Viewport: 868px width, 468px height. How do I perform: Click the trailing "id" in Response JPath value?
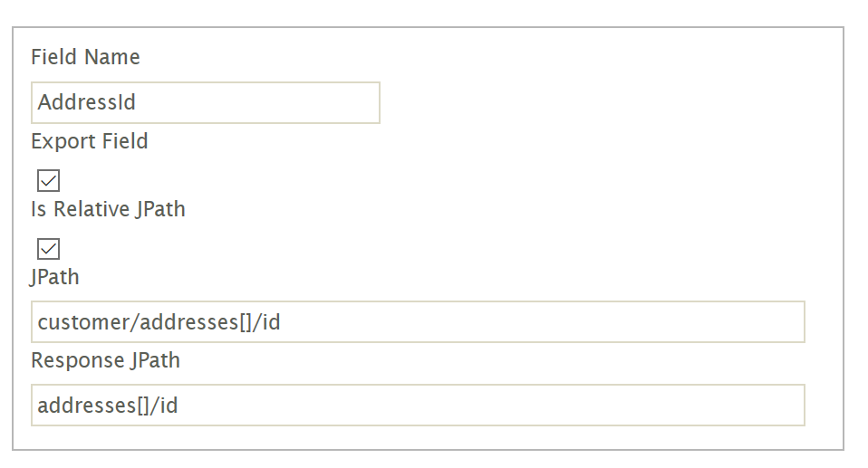pos(169,406)
